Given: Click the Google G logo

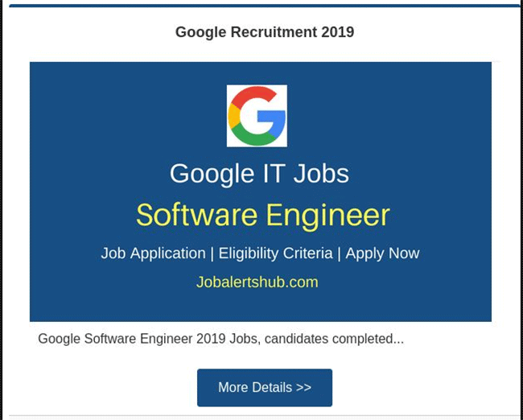Looking at the screenshot, I should (x=257, y=116).
